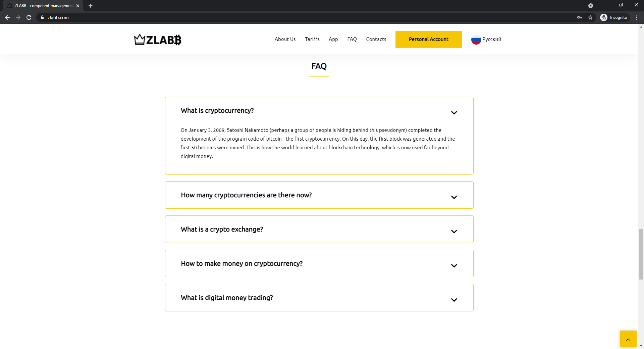644x349 pixels.
Task: Open a new browser tab
Action: point(91,6)
